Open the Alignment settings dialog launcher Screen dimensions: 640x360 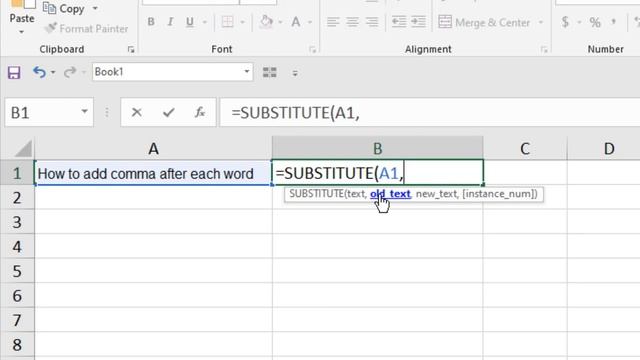pyautogui.click(x=544, y=49)
